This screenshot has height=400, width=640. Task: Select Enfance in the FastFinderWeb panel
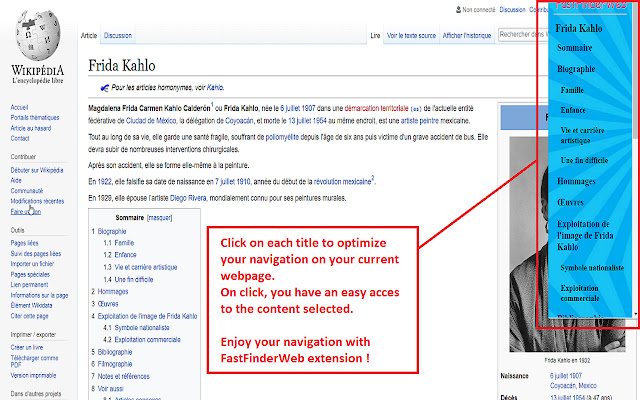(x=573, y=109)
